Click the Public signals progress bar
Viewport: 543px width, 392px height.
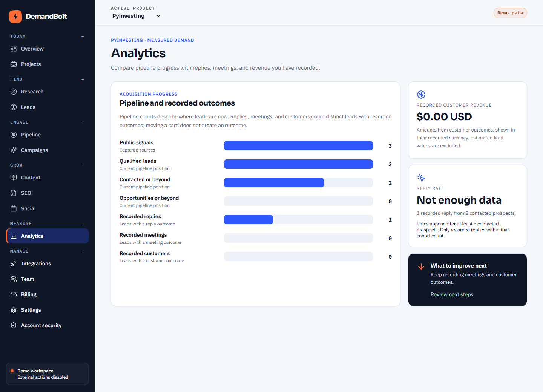[x=298, y=146]
